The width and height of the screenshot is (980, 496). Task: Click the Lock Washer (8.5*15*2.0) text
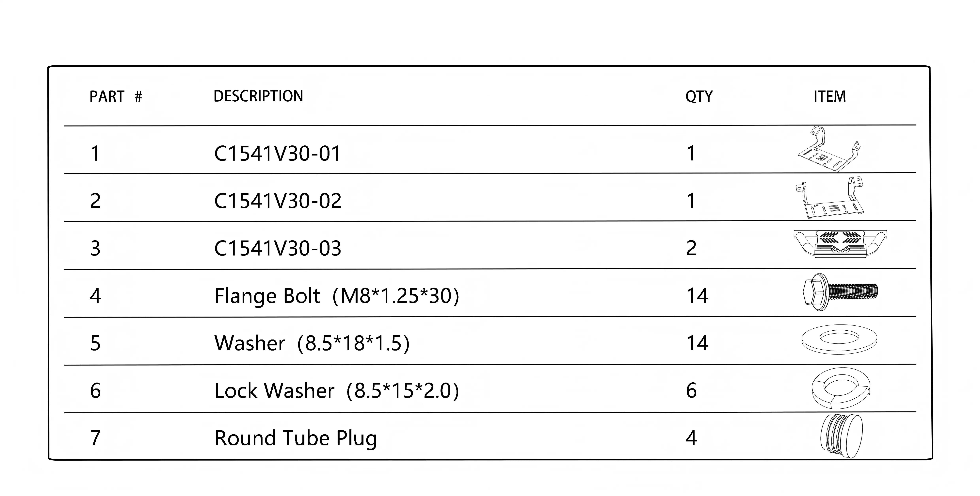pos(337,391)
